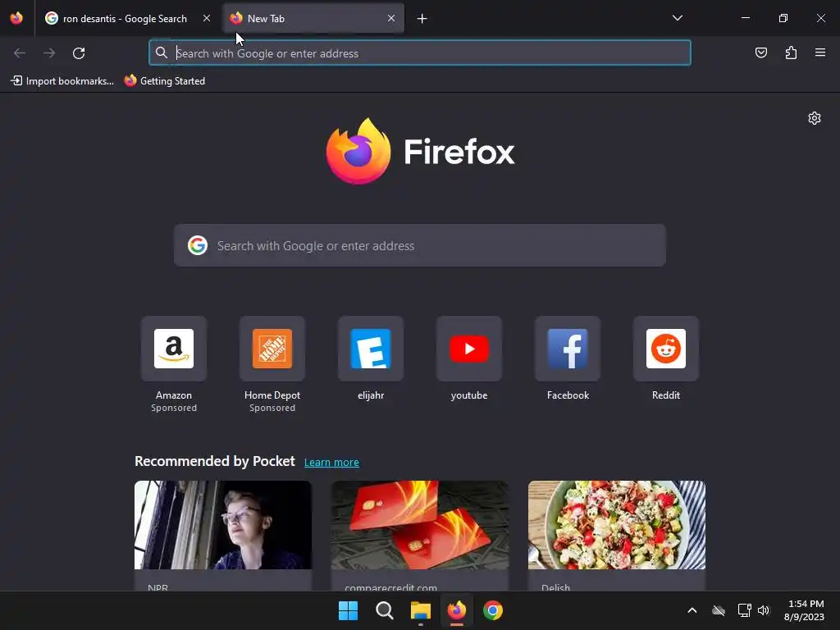Open the network tray icon

pyautogui.click(x=744, y=610)
